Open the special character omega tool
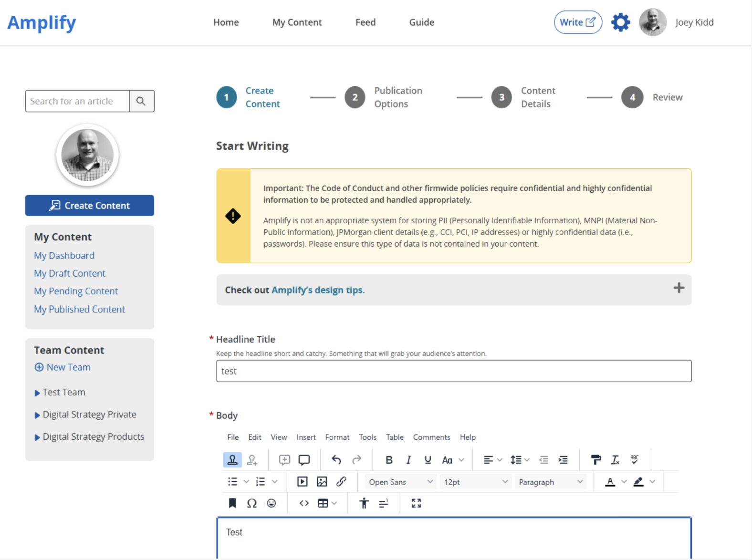Screen dimensions: 752x560 [x=251, y=503]
